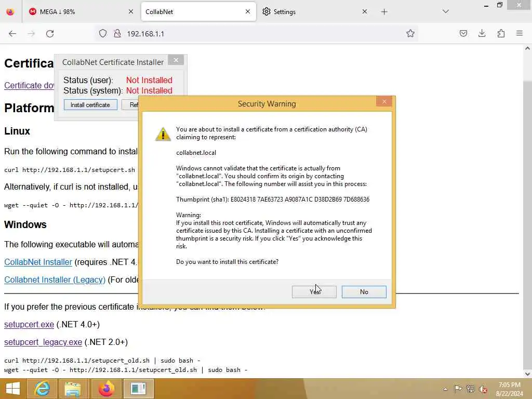Close the MEGA tab
This screenshot has height=399, width=532.
click(x=131, y=12)
